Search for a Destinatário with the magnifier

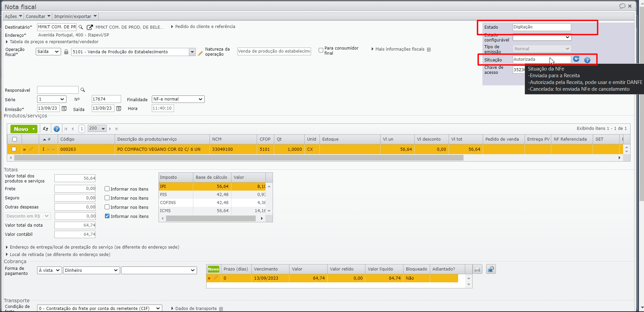(x=81, y=27)
